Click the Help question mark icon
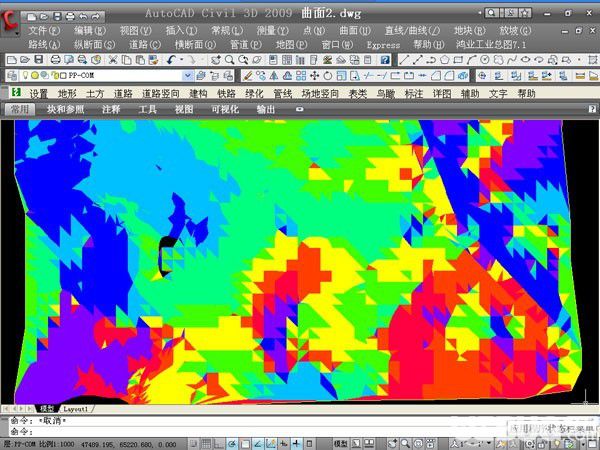Image resolution: width=600 pixels, height=450 pixels. (x=385, y=60)
